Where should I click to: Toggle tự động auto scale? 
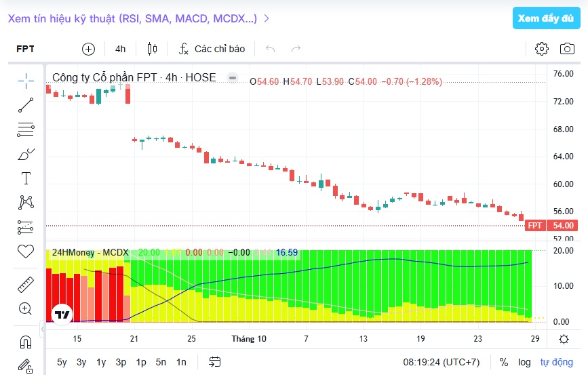[x=557, y=363]
